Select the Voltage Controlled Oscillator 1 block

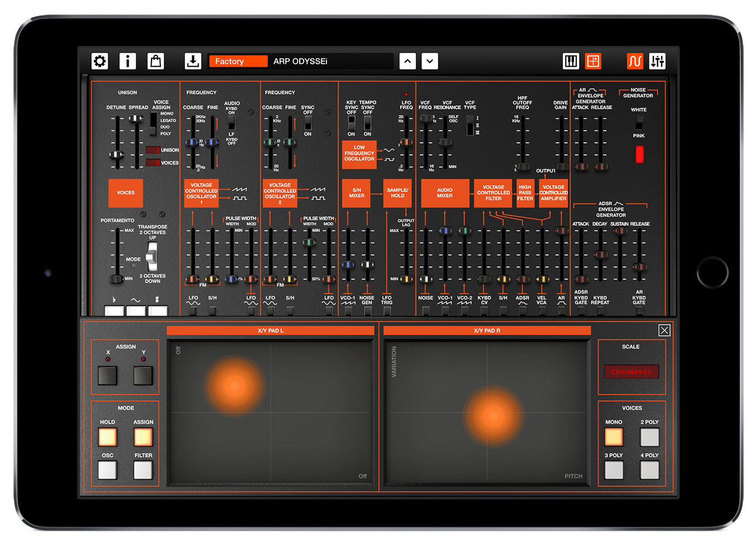click(201, 193)
